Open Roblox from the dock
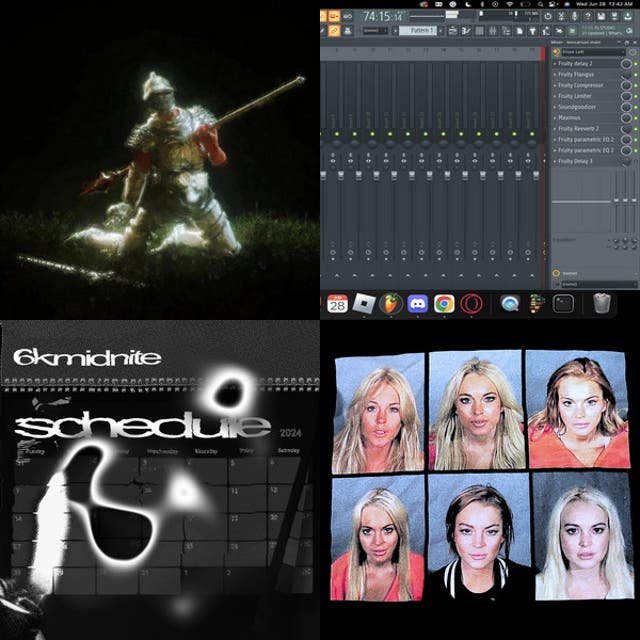The image size is (640, 640). [x=364, y=304]
